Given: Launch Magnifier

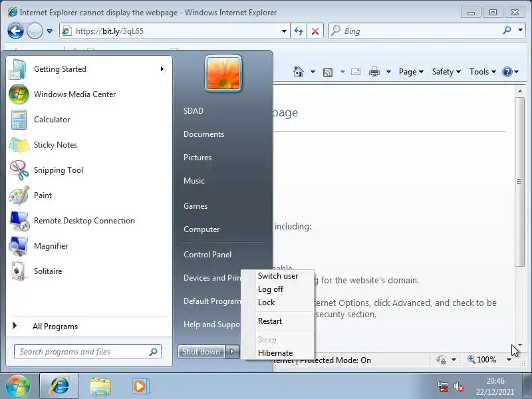Looking at the screenshot, I should [x=89, y=246].
